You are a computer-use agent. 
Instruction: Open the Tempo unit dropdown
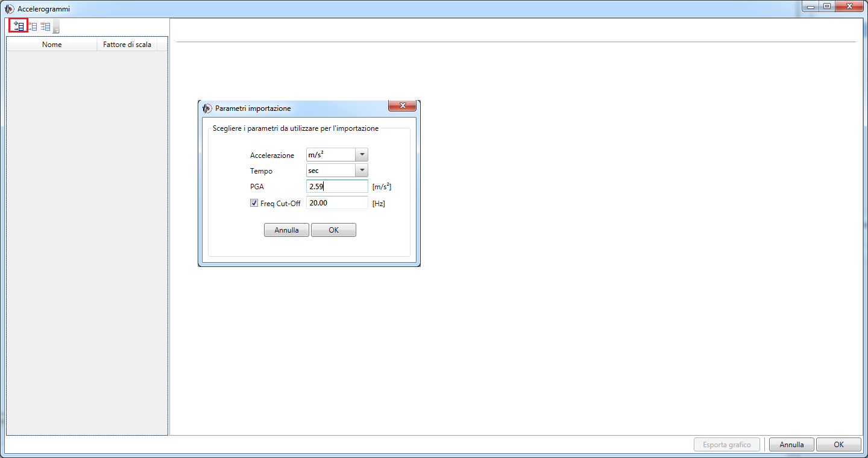(x=362, y=171)
